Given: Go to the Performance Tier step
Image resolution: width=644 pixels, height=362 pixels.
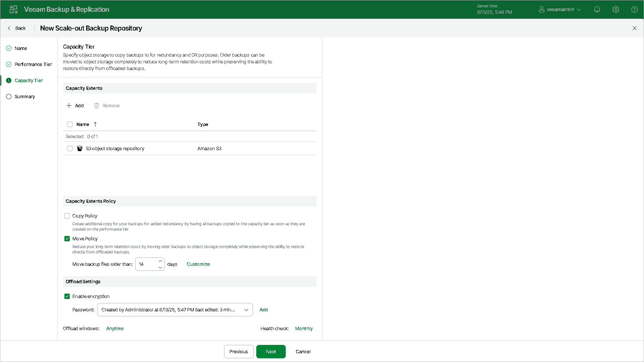Looking at the screenshot, I should 33,64.
